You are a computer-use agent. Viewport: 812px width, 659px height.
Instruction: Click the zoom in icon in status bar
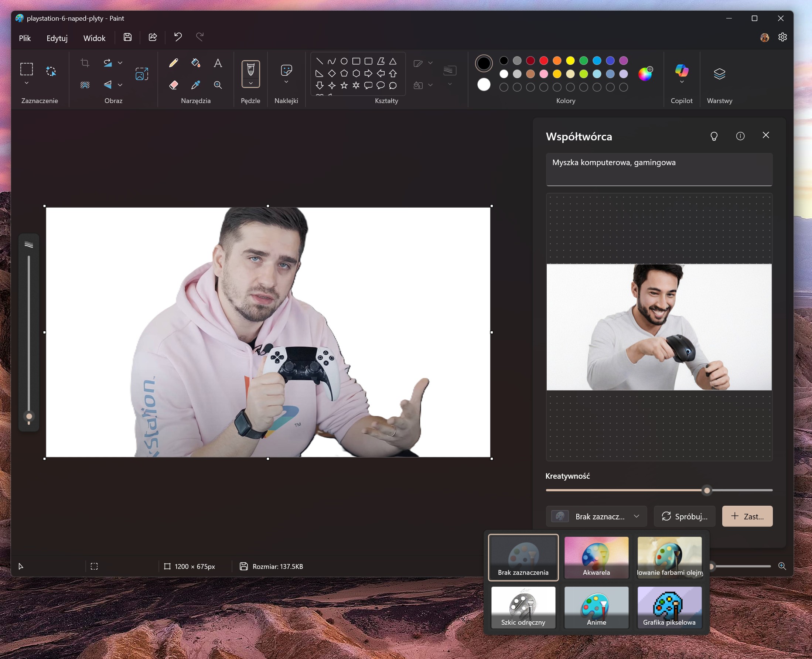tap(782, 566)
